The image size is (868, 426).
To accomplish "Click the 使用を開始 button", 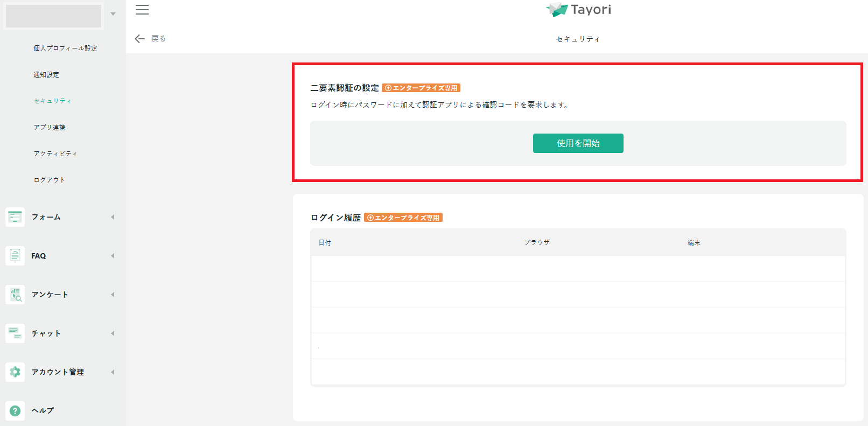I will [578, 143].
